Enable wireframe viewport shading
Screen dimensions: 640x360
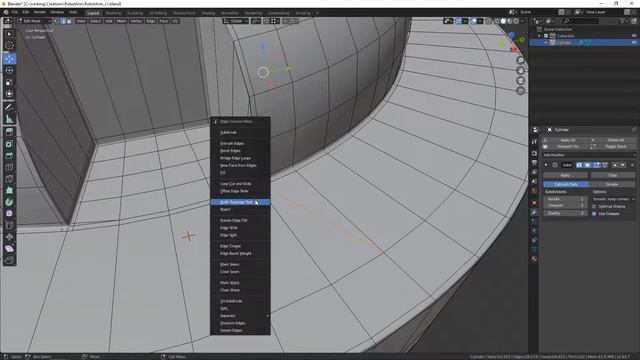click(x=497, y=21)
